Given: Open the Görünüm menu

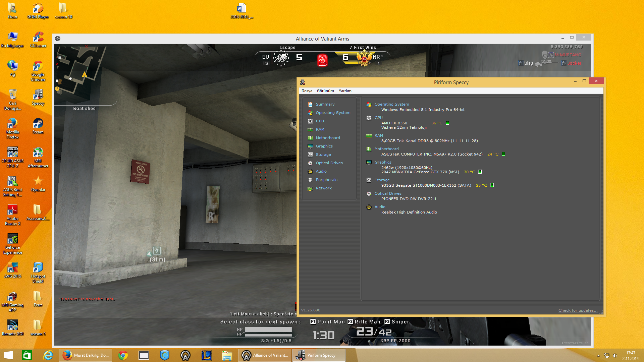Looking at the screenshot, I should click(325, 91).
